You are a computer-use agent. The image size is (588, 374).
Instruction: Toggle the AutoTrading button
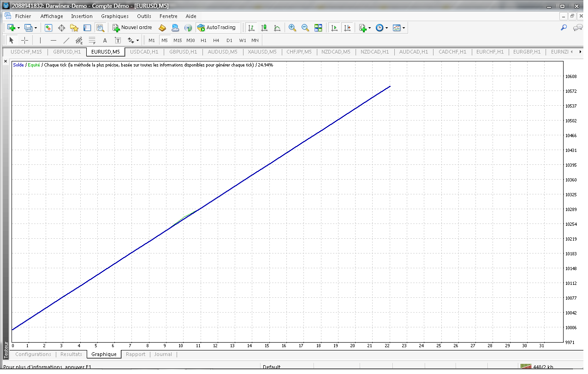click(217, 28)
